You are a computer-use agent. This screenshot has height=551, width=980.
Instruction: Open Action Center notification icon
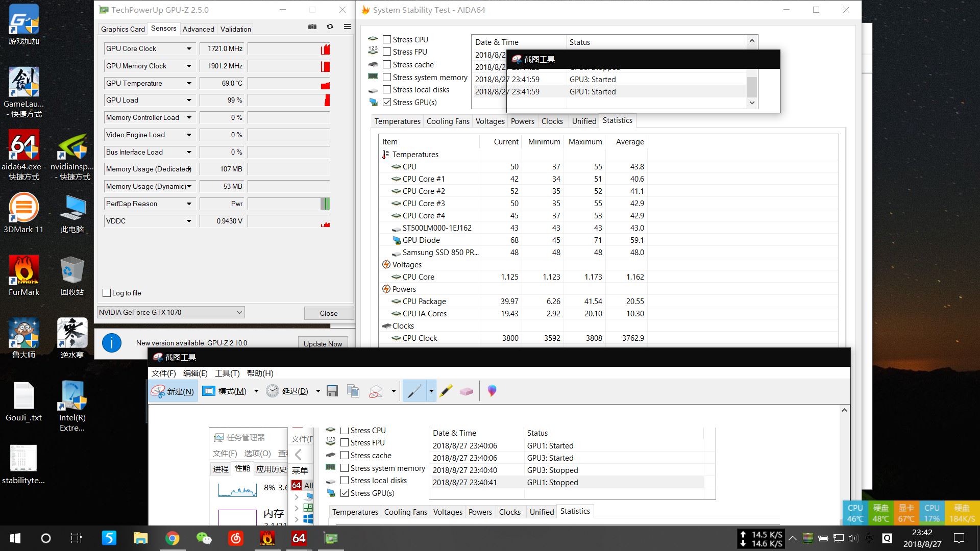959,538
